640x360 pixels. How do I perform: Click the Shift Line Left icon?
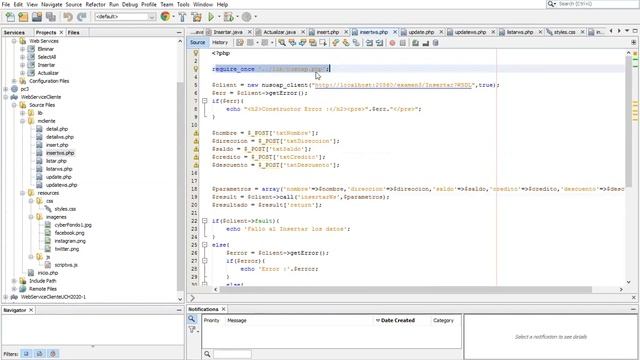(369, 42)
